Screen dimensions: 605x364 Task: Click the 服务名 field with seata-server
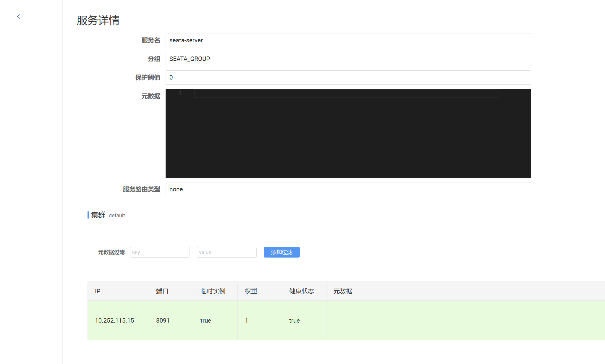[x=348, y=40]
